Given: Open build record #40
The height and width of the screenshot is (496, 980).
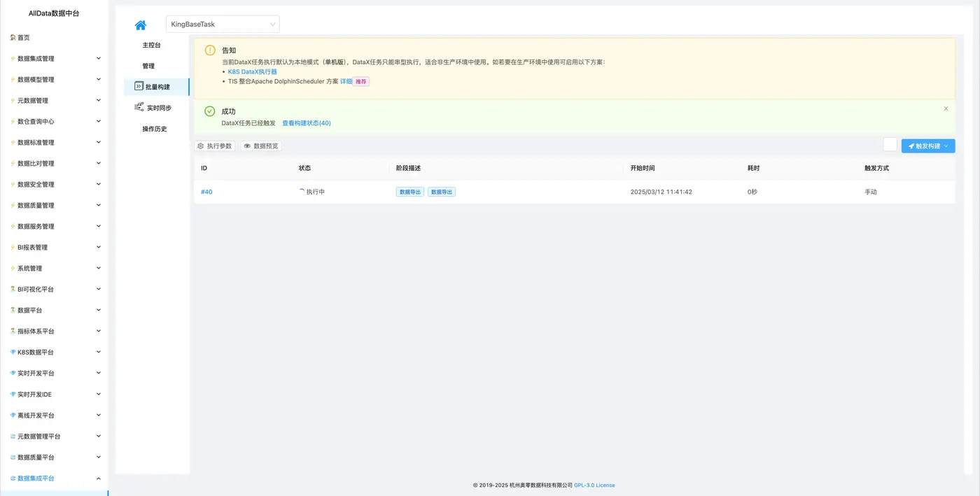Looking at the screenshot, I should pos(206,192).
